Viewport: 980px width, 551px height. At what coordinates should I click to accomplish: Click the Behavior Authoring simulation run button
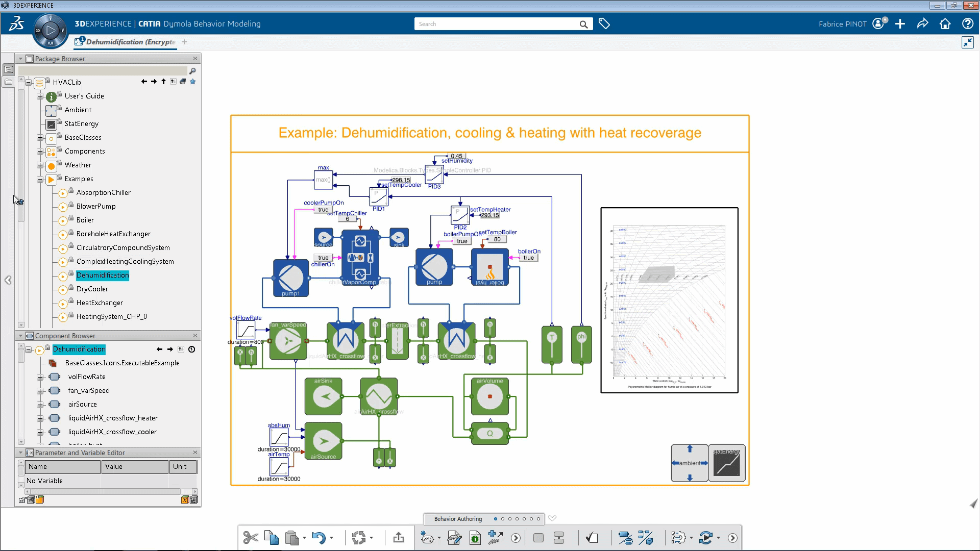(x=515, y=538)
